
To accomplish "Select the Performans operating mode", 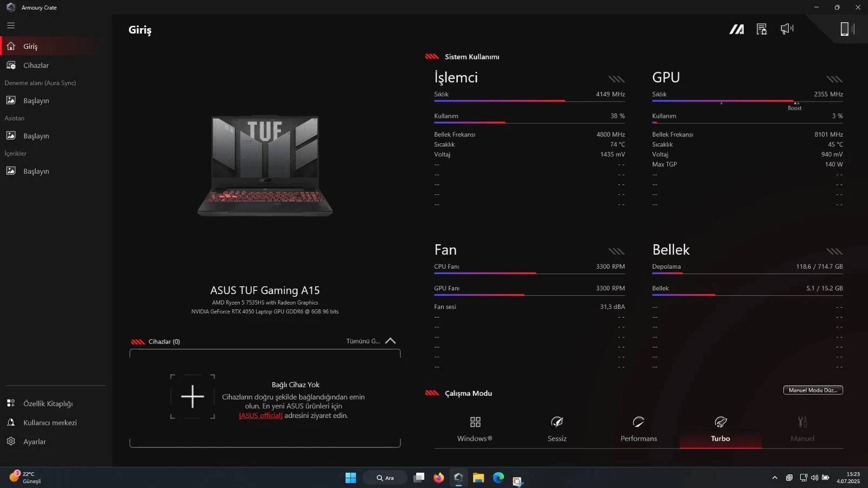I will (x=639, y=429).
